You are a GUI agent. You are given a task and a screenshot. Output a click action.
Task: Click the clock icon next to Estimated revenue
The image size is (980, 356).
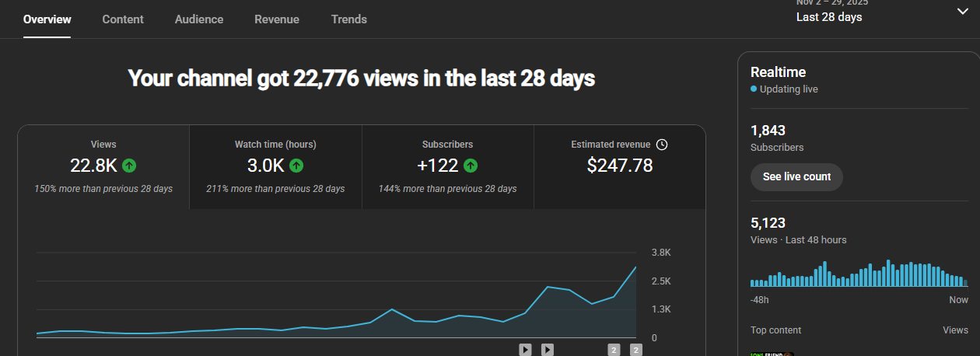[662, 145]
